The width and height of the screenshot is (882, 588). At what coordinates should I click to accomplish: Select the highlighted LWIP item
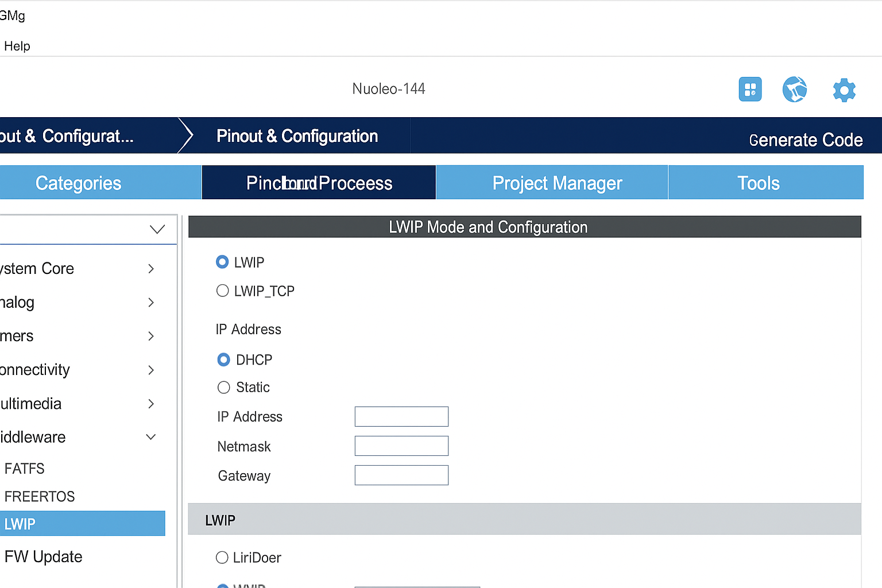83,524
